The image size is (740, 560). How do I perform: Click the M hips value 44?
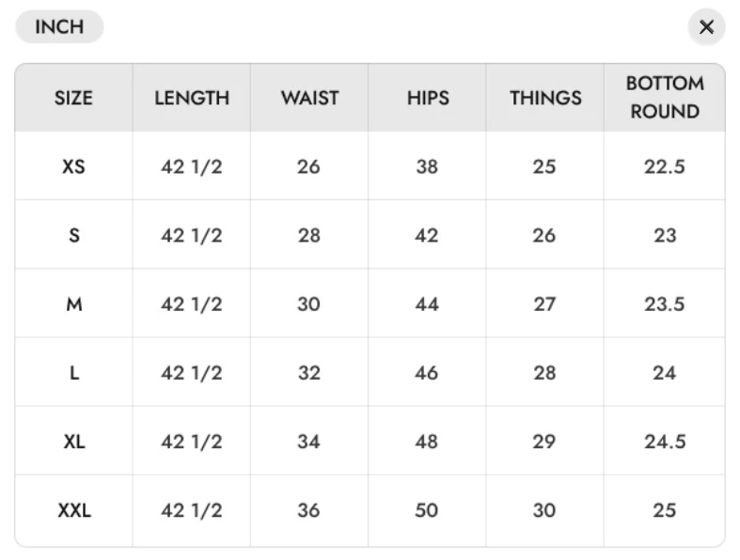pyautogui.click(x=427, y=304)
